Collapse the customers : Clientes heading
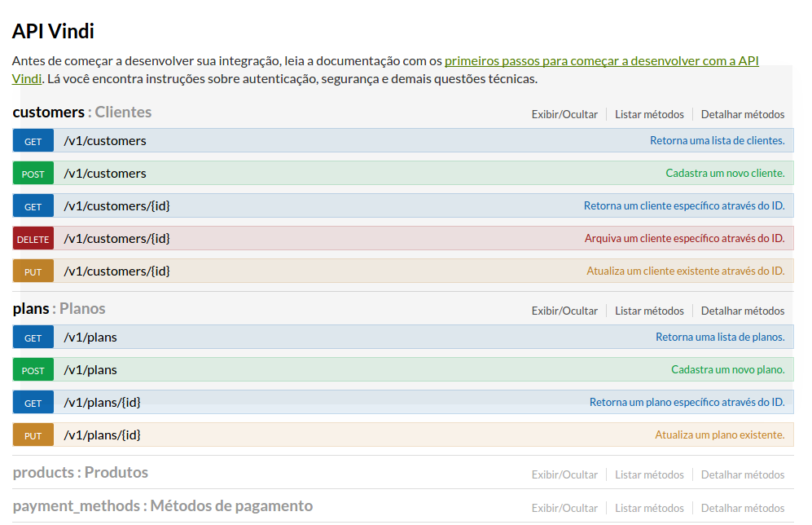This screenshot has height=525, width=812. tap(82, 112)
